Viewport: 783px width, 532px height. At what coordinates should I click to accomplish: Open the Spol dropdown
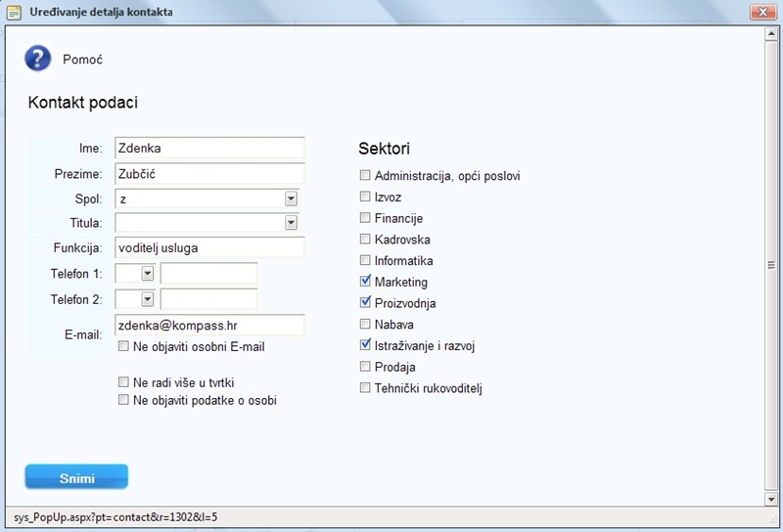[291, 199]
